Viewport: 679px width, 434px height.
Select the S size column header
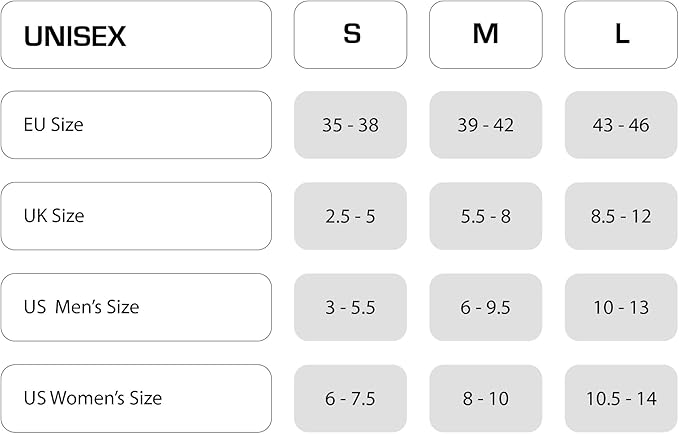[350, 35]
